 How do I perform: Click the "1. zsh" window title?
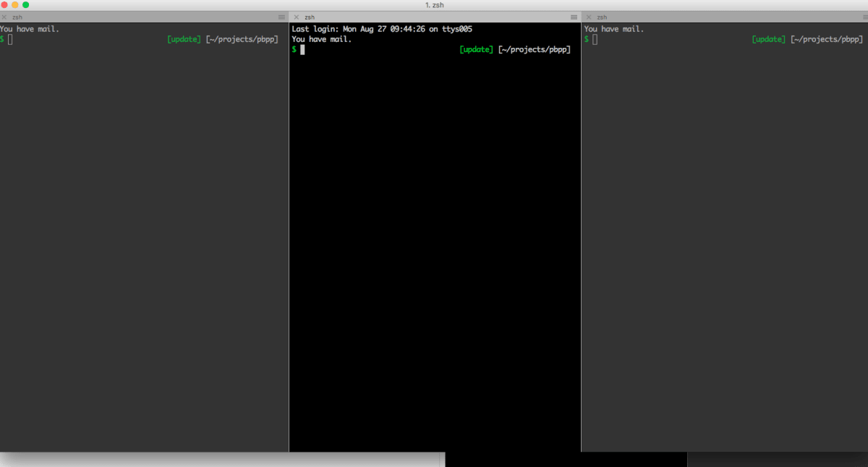[435, 5]
